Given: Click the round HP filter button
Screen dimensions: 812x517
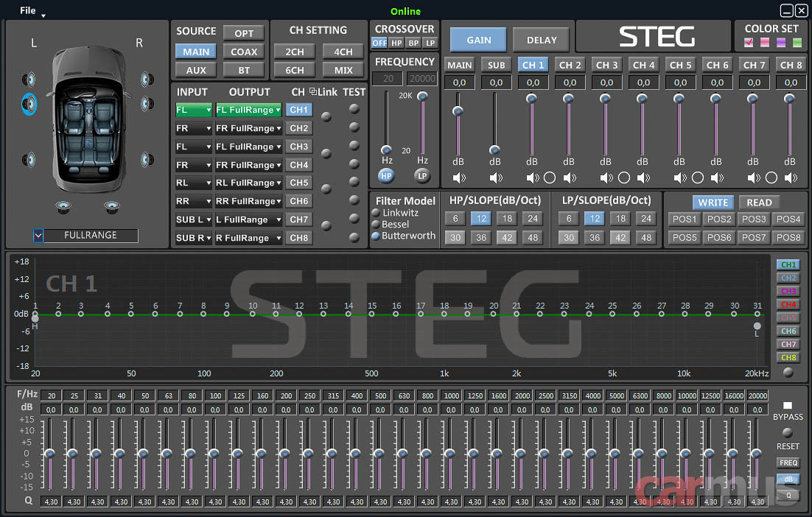Looking at the screenshot, I should click(386, 176).
